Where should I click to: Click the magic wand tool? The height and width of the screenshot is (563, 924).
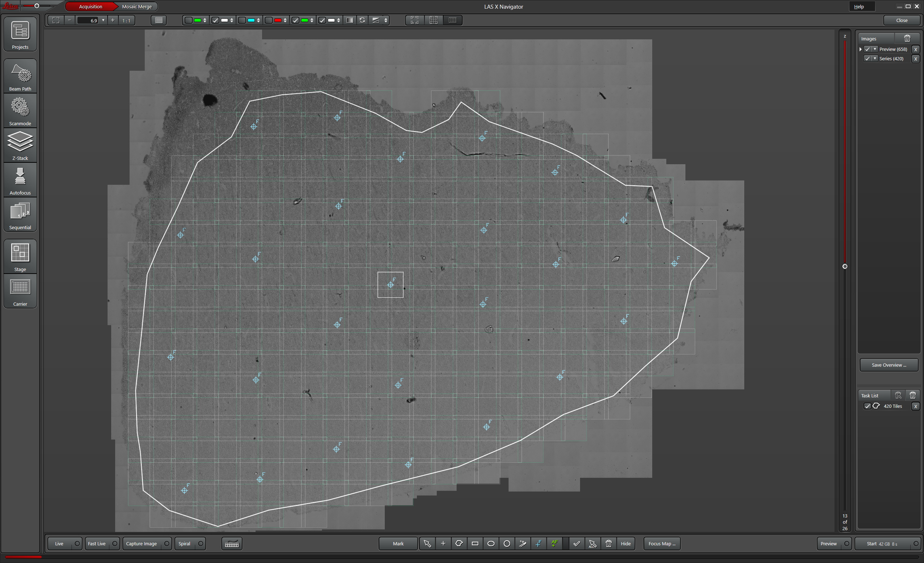pyautogui.click(x=522, y=544)
